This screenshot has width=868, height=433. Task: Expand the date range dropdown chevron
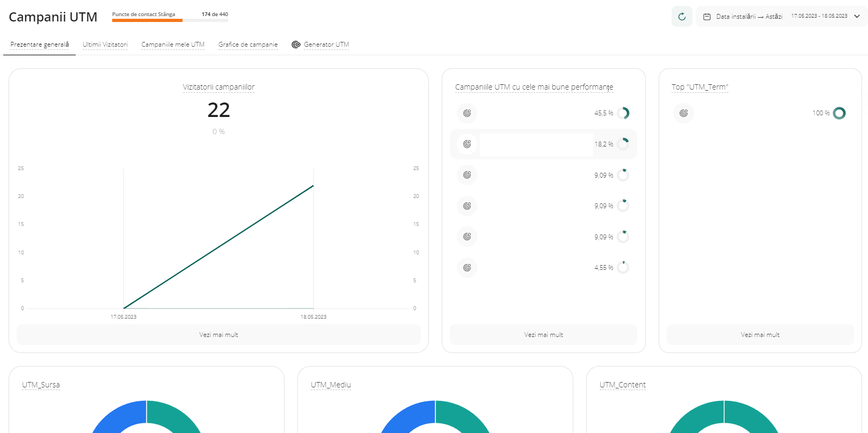coord(857,16)
